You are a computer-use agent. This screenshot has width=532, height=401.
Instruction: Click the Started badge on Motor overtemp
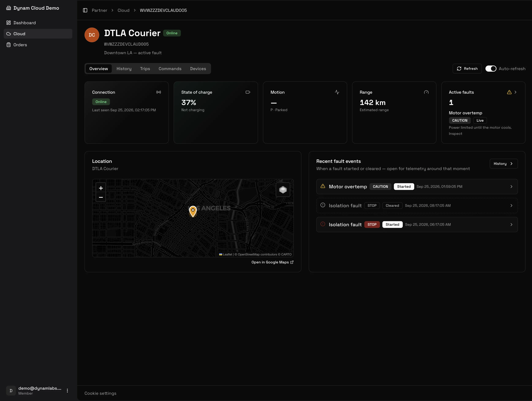(x=404, y=187)
